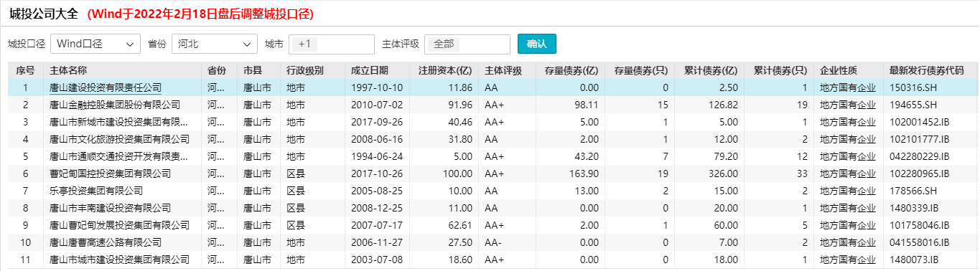This screenshot has height=271, width=980.
Task: Click bond code 102001452.IB
Action: (919, 122)
